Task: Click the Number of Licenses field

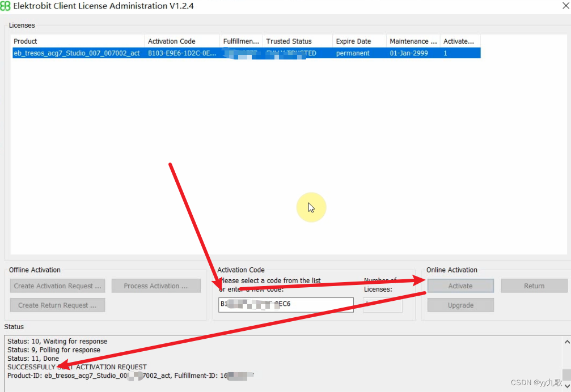Action: tap(382, 305)
